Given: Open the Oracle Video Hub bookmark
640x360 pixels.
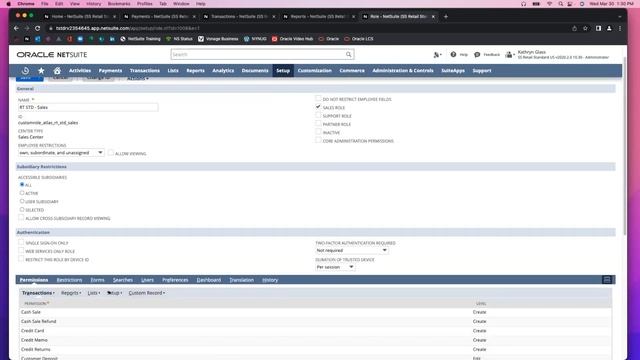Looking at the screenshot, I should 292,39.
